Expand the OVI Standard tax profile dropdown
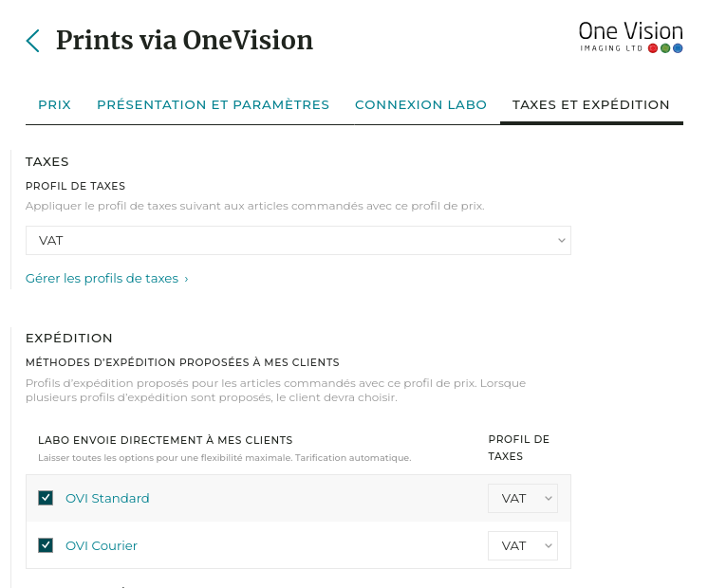 click(523, 498)
